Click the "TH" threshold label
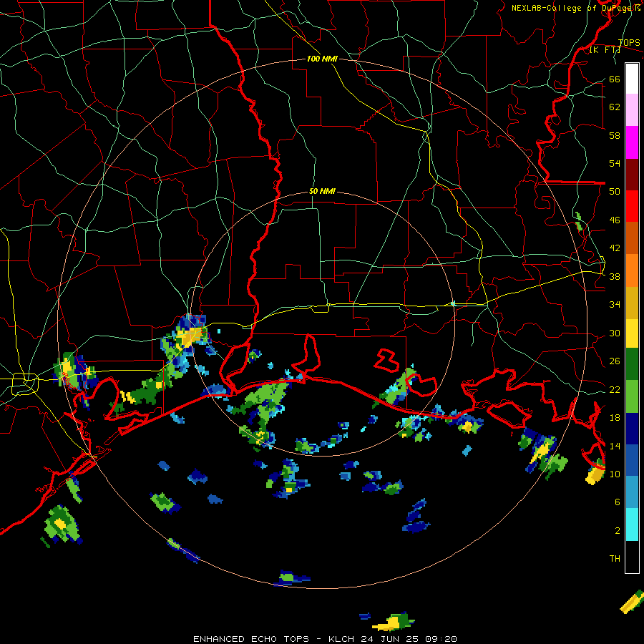This screenshot has width=644, height=644. (x=615, y=559)
